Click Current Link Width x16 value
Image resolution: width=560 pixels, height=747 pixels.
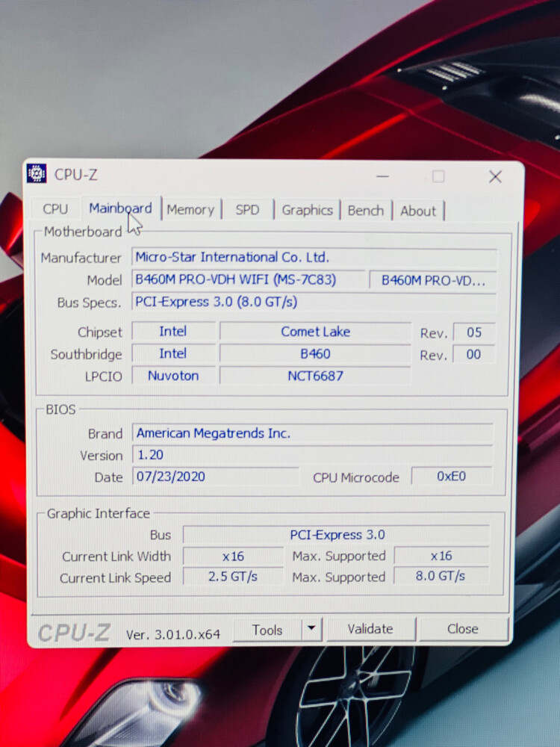pos(233,556)
